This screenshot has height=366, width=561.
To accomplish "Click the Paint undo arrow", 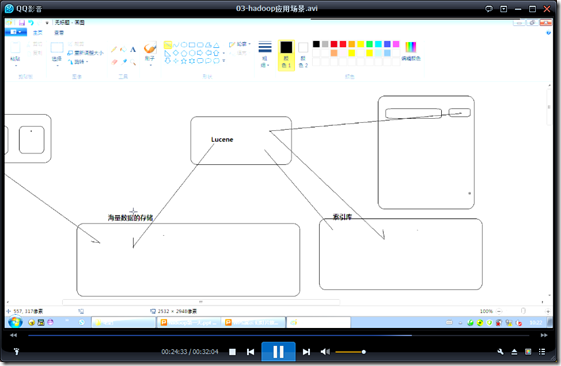I will (31, 23).
